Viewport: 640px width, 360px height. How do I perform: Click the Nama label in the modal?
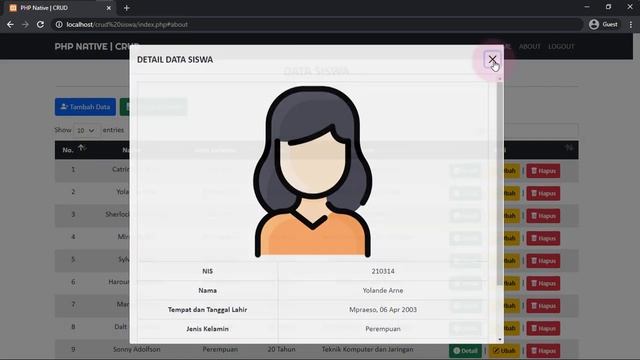pyautogui.click(x=207, y=291)
